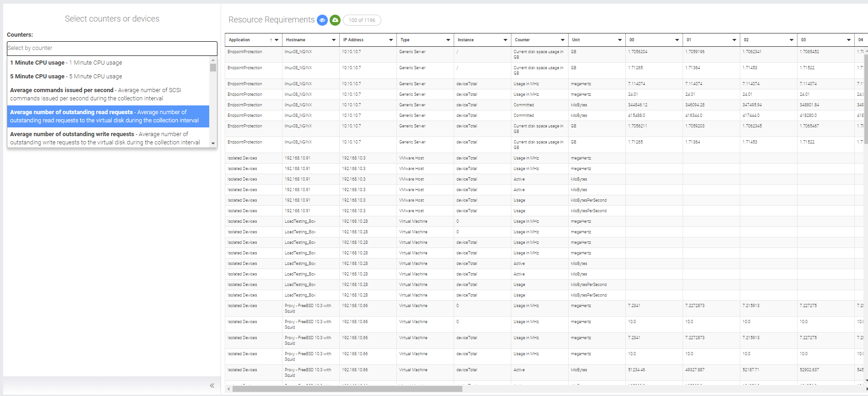Select the 5 Minute CPU usage counter
Screen dimensions: 868x396
[x=108, y=77]
